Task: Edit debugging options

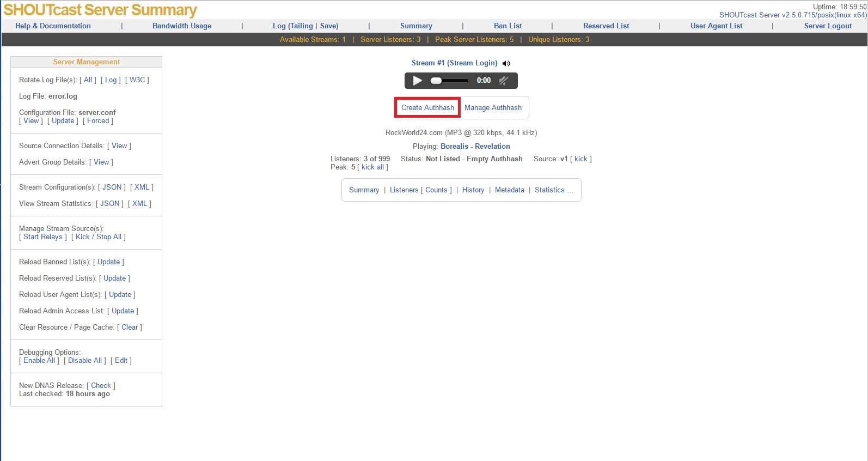Action: tap(121, 360)
